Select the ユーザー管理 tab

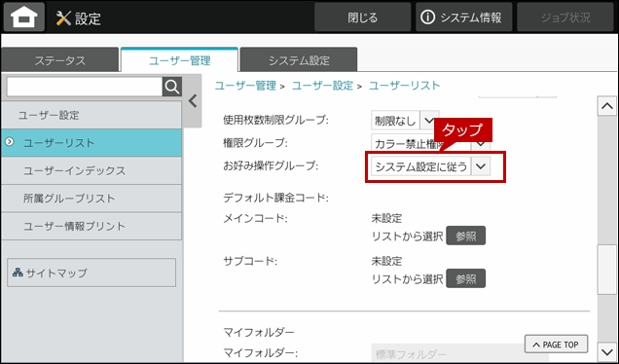coord(179,60)
